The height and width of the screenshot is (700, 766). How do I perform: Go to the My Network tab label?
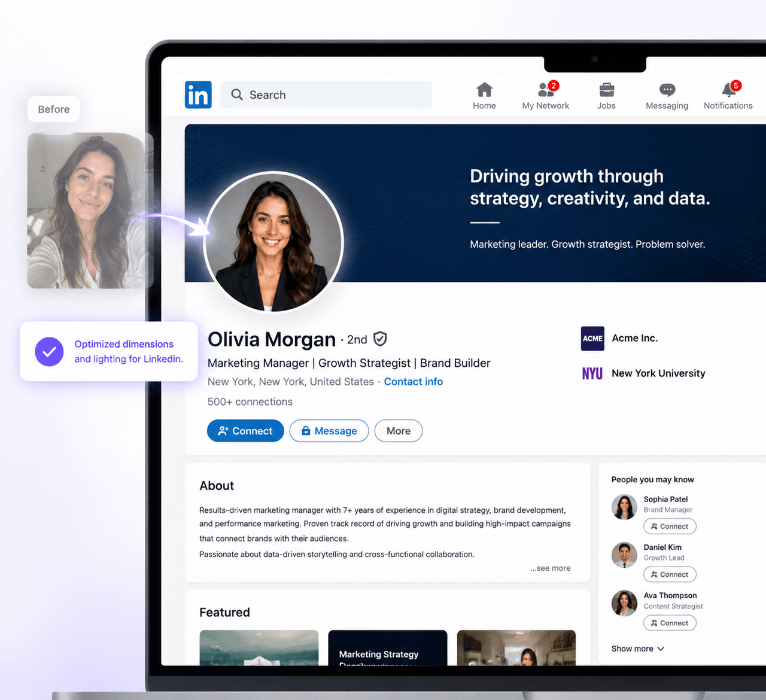pos(546,105)
